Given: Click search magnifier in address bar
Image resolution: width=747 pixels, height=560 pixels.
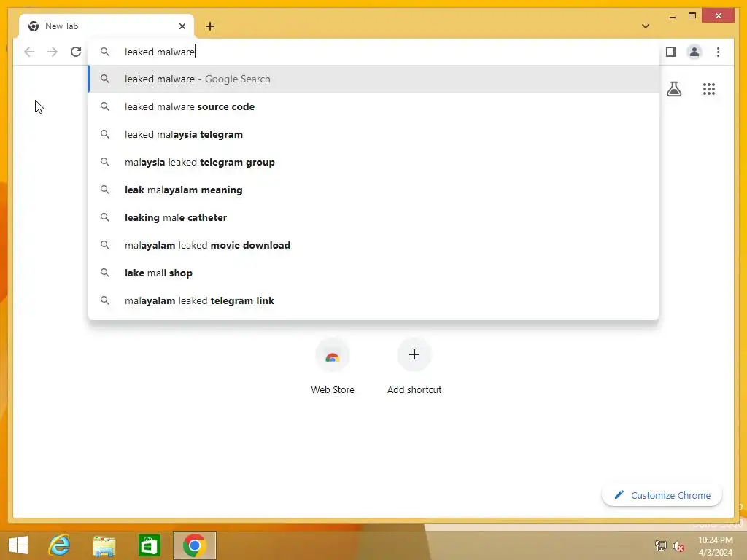Looking at the screenshot, I should click(105, 52).
